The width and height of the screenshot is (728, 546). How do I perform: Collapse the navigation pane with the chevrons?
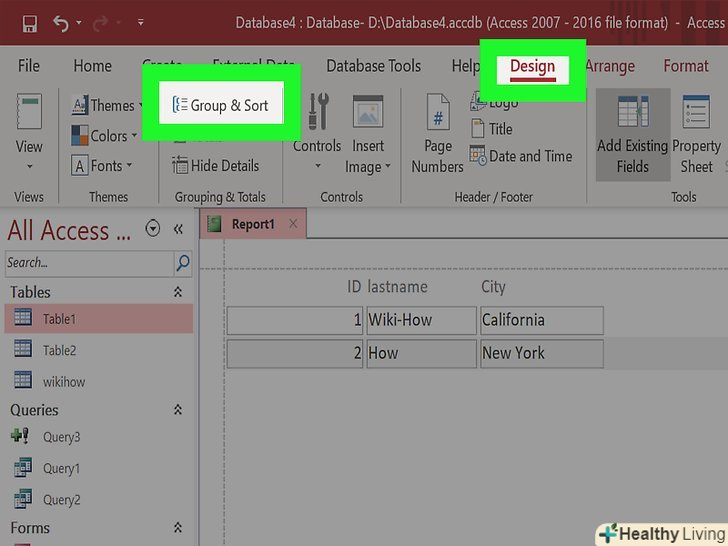(178, 229)
